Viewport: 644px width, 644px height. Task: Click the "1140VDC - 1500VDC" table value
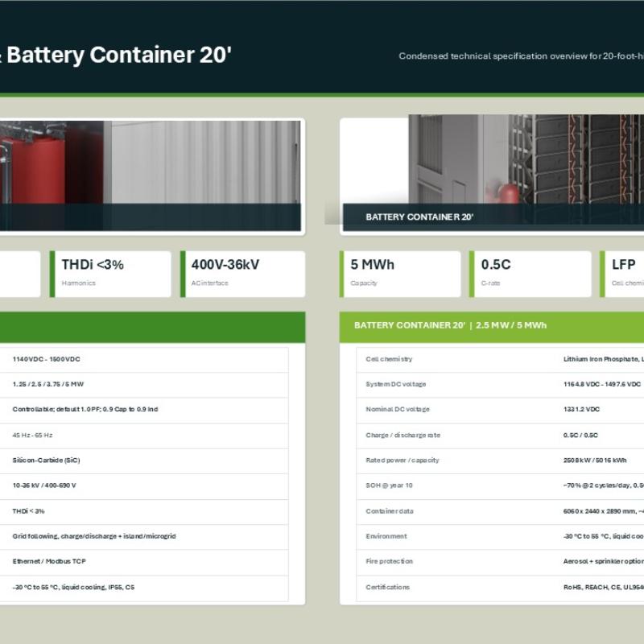click(x=47, y=359)
